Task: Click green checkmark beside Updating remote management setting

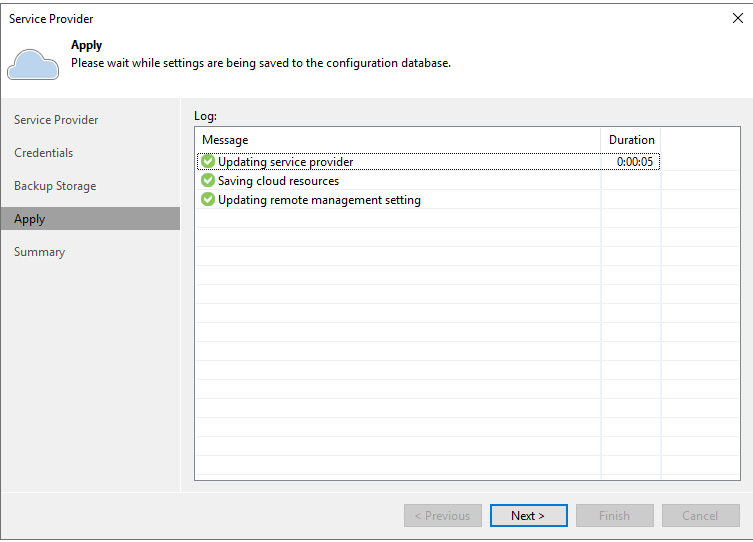Action: [x=208, y=199]
